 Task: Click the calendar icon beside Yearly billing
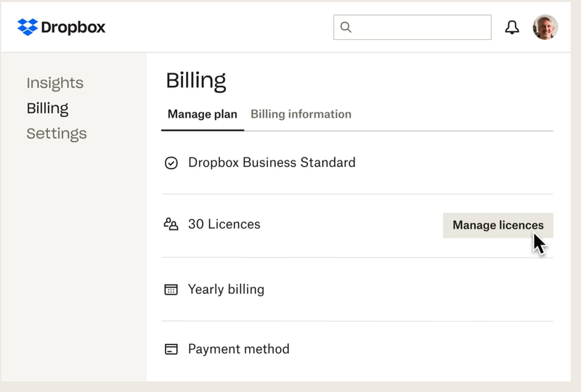click(171, 290)
